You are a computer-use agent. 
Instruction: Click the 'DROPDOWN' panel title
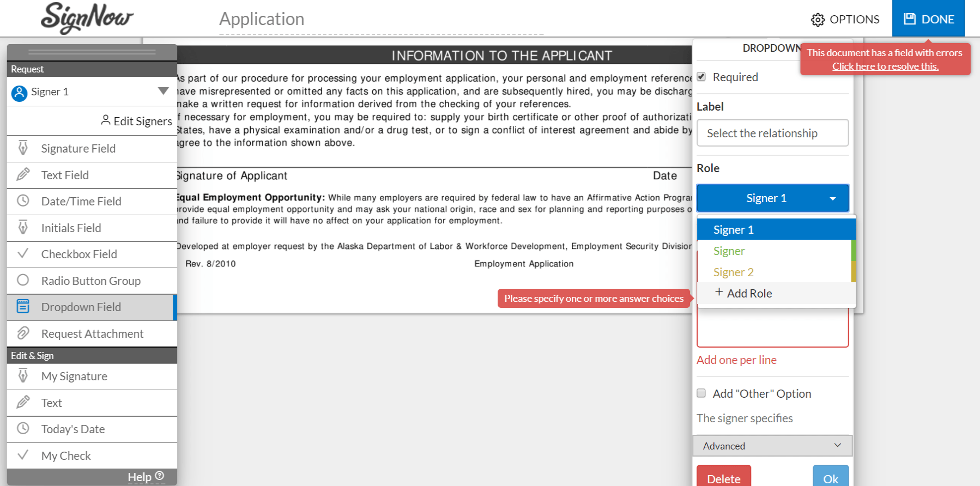(772, 48)
